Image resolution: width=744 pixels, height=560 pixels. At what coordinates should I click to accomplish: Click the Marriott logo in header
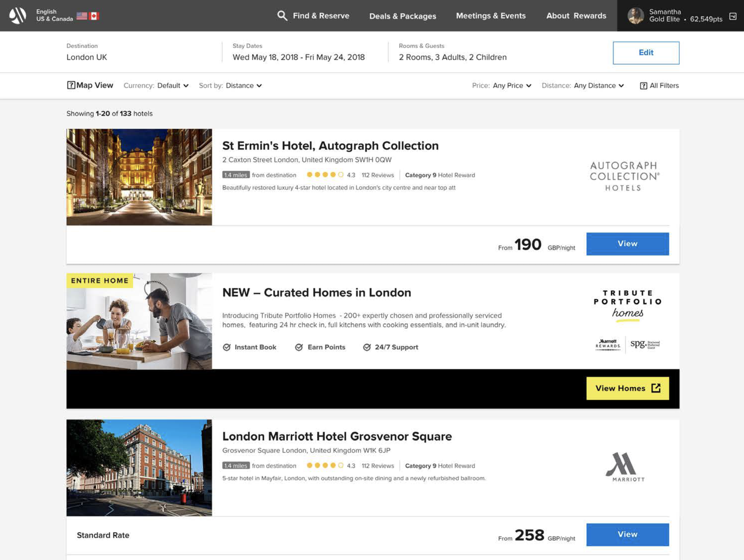pos(17,16)
